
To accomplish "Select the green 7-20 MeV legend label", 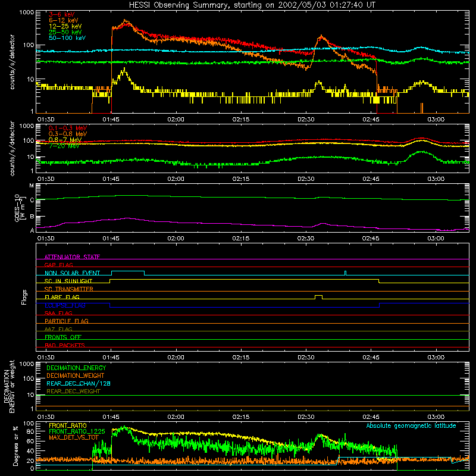I will [64, 146].
